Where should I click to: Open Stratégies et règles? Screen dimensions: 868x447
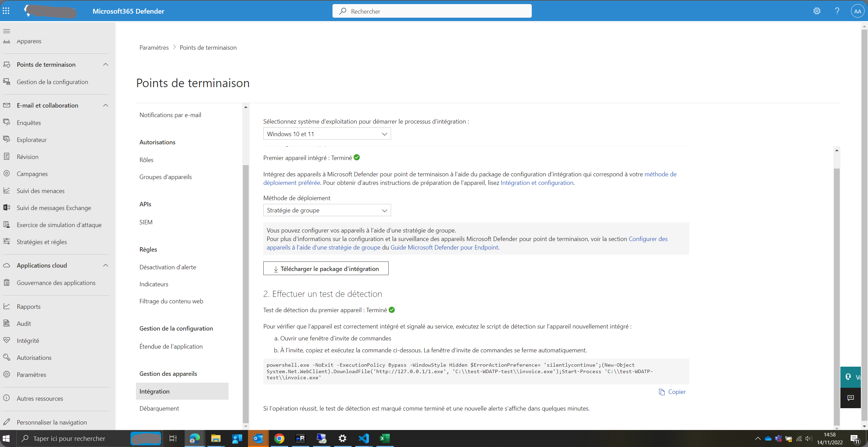pyautogui.click(x=42, y=242)
